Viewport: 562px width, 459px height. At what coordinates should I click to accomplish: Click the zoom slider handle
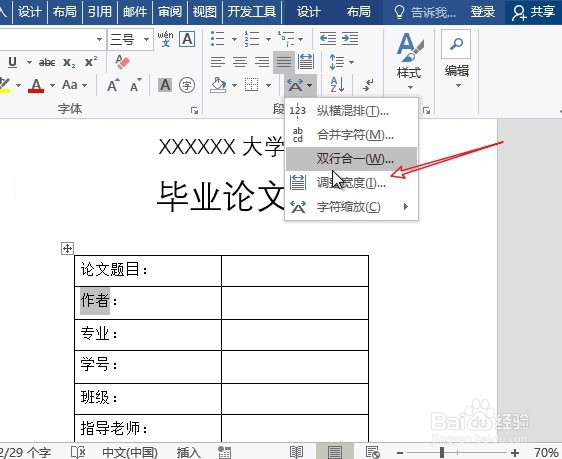tap(442, 452)
